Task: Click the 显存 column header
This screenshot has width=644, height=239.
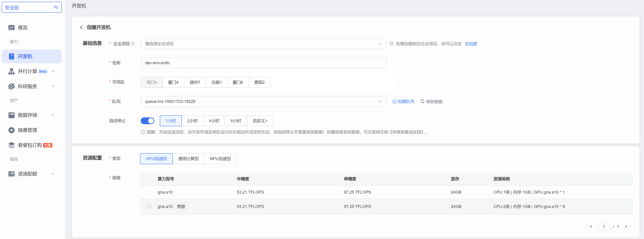Action: [x=455, y=179]
